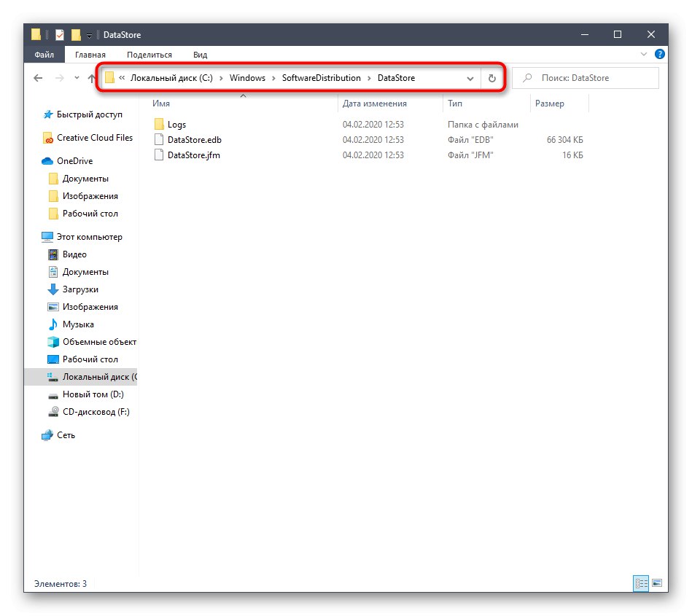This screenshot has width=692, height=616.
Task: Click the Forward navigation arrow
Action: coord(59,78)
